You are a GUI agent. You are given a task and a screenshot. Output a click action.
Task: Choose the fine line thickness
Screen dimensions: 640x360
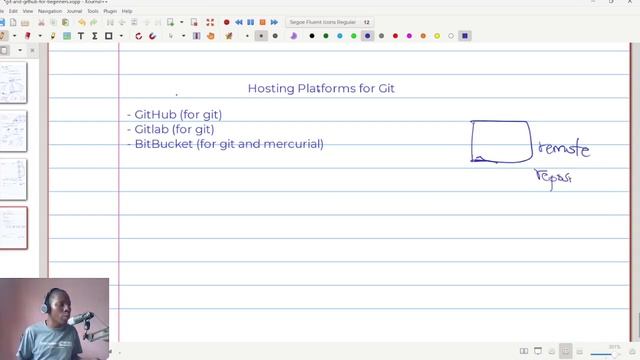247,36
